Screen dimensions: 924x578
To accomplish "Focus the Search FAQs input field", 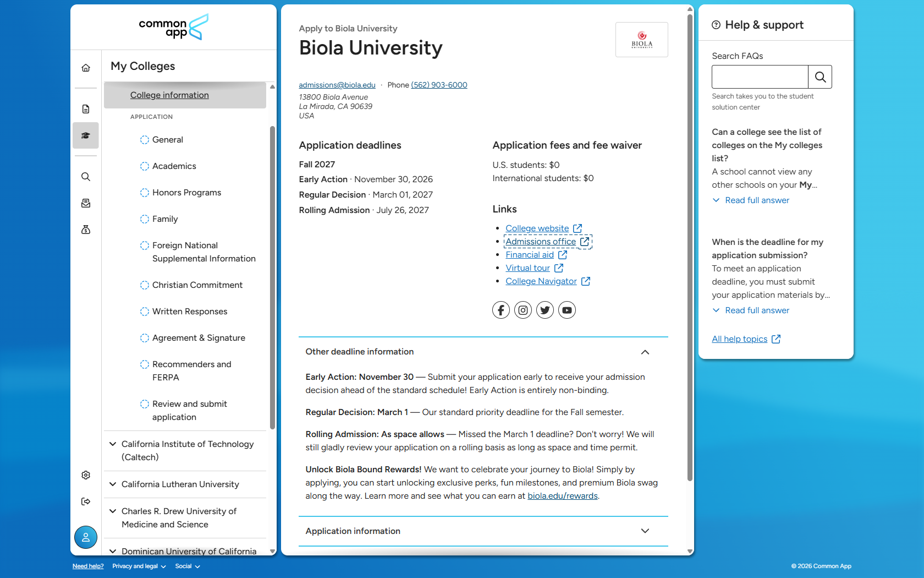I will coord(760,77).
